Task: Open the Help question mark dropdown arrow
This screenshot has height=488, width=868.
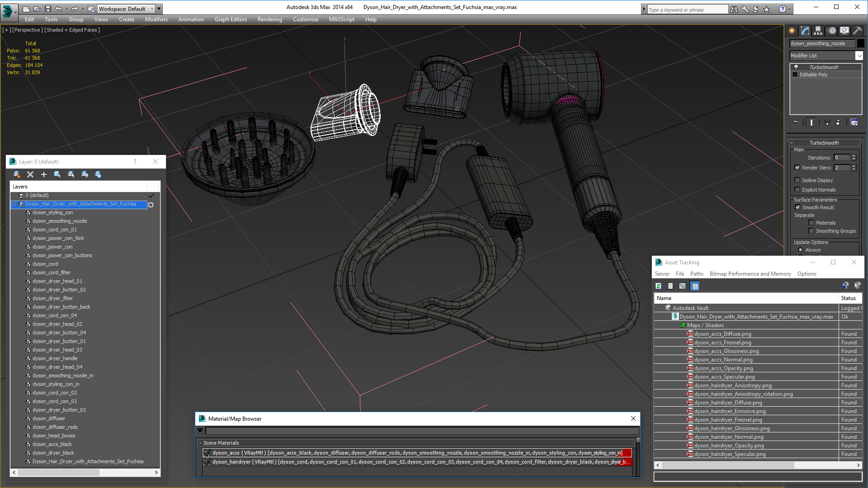Action: pos(790,9)
